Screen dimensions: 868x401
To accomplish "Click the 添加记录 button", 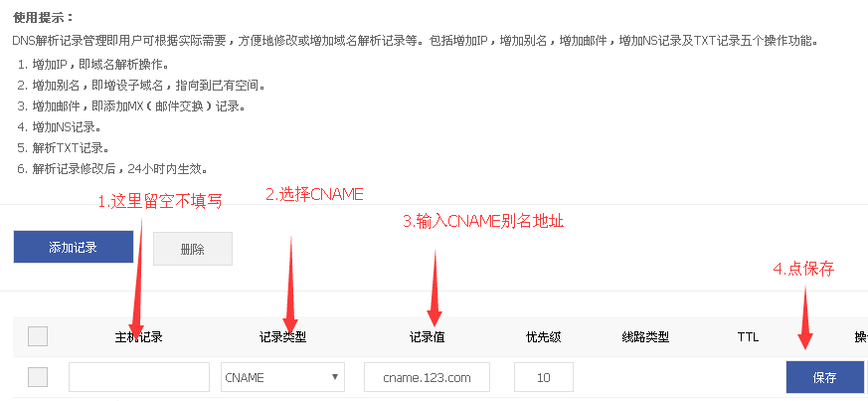I will pos(73,247).
